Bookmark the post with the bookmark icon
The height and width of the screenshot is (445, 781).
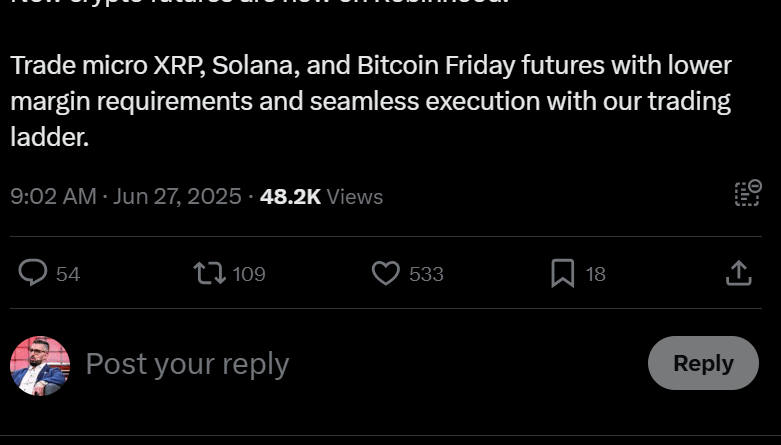click(563, 273)
